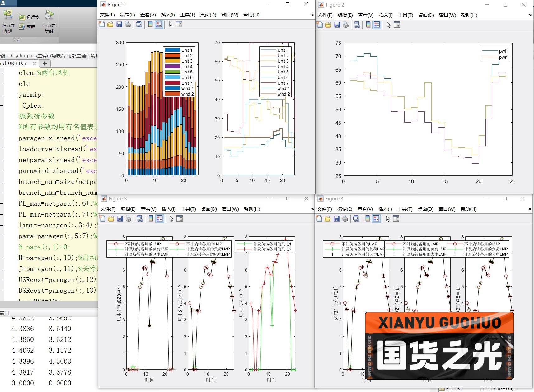Click 前进 (Advance) in the editor ribbon

[x=27, y=26]
